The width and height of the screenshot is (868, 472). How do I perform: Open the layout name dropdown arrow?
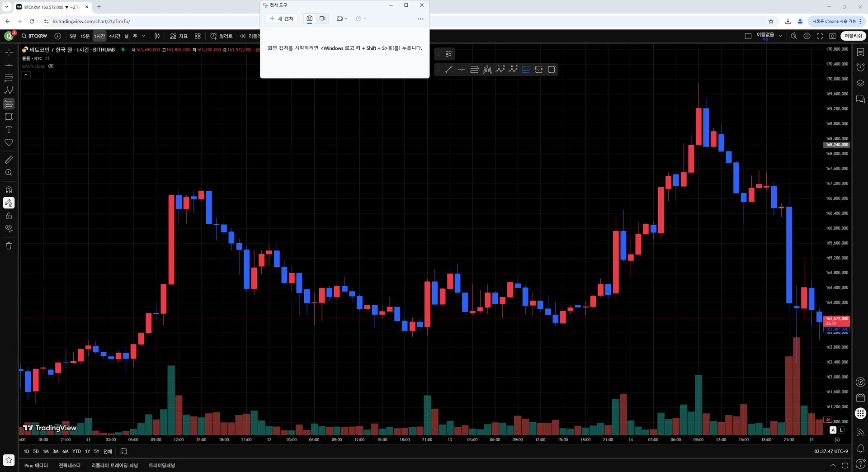click(x=780, y=36)
